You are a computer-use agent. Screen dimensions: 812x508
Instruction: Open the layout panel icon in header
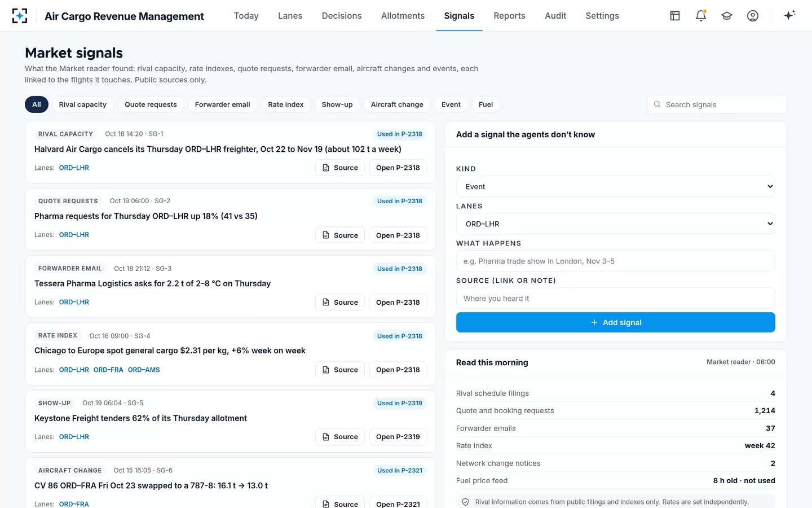675,16
